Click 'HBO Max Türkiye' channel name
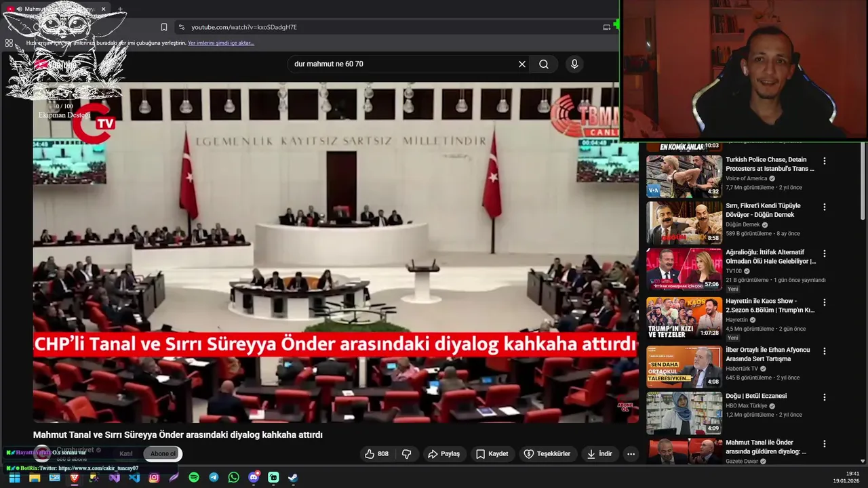Viewport: 868px width, 488px height. pyautogui.click(x=746, y=405)
